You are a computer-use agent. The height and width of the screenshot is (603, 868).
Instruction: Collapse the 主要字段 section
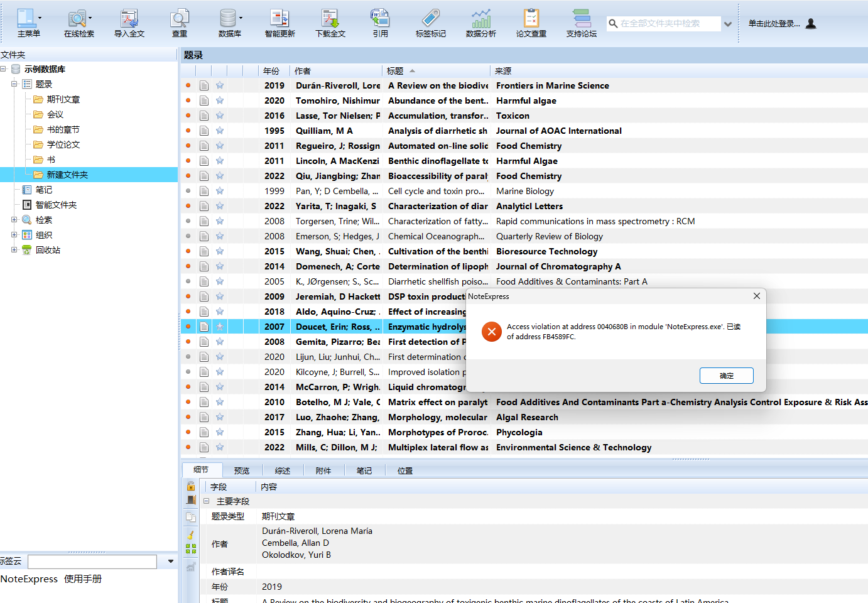click(x=206, y=501)
